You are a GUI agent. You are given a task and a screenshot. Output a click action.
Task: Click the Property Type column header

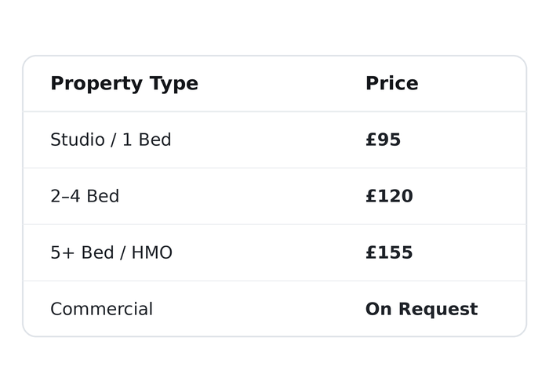(x=124, y=84)
